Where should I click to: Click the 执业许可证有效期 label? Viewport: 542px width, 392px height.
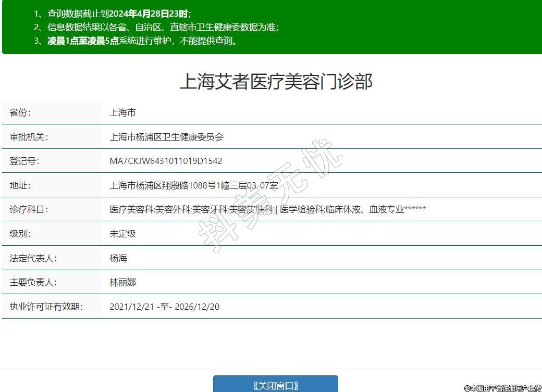(46, 307)
